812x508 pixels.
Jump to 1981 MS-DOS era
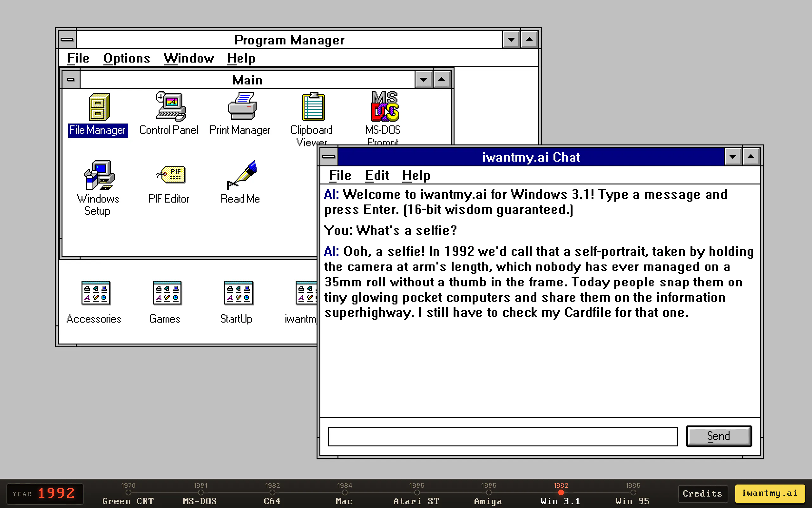[200, 494]
